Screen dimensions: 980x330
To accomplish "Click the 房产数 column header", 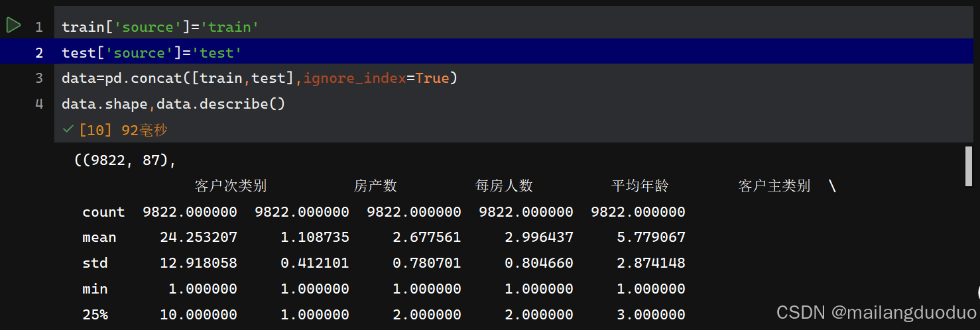I will tap(375, 186).
